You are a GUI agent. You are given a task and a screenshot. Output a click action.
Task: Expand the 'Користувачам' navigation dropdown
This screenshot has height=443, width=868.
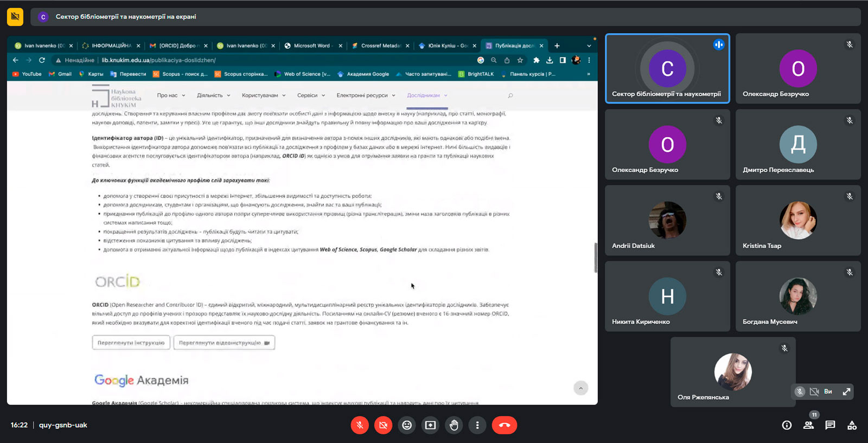point(263,95)
